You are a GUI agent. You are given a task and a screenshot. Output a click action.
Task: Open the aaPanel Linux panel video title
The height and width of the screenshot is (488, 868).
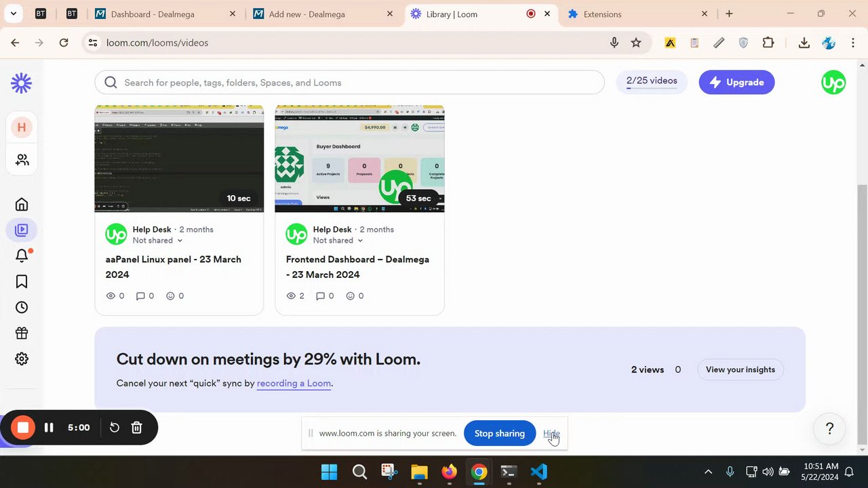click(174, 267)
